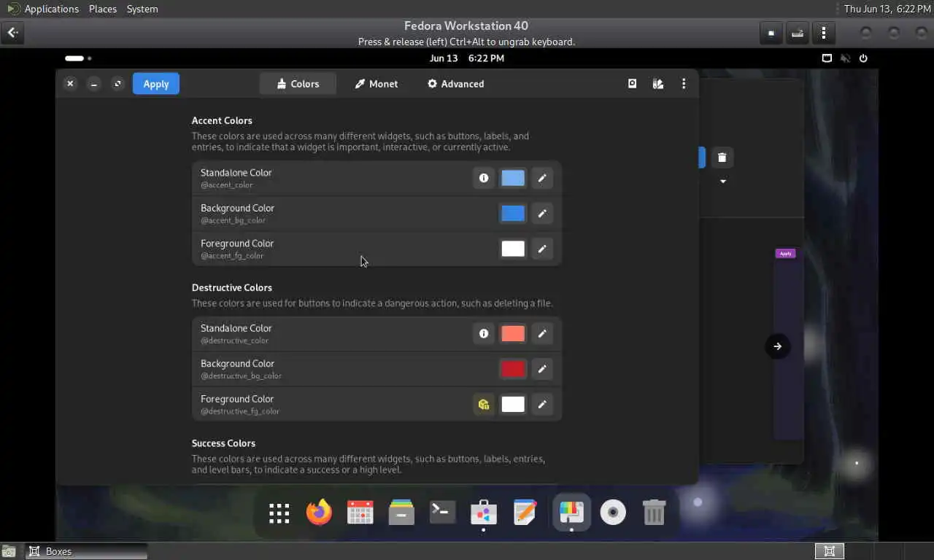Switch to the Colors tab
934x560 pixels.
click(x=298, y=84)
